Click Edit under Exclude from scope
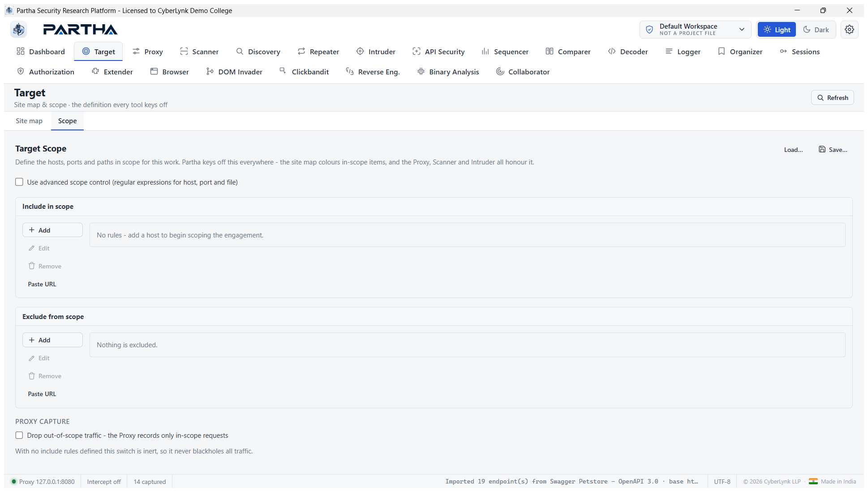This screenshot has width=868, height=492. [x=39, y=358]
